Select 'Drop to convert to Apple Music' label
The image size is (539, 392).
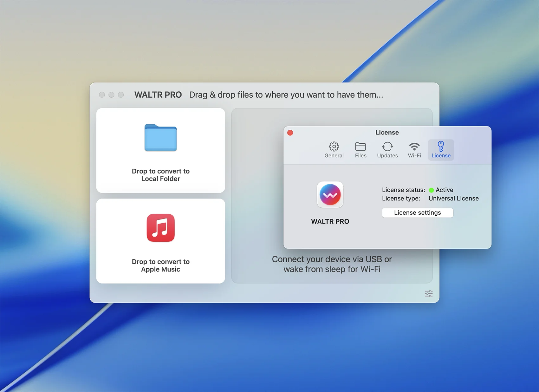click(160, 265)
